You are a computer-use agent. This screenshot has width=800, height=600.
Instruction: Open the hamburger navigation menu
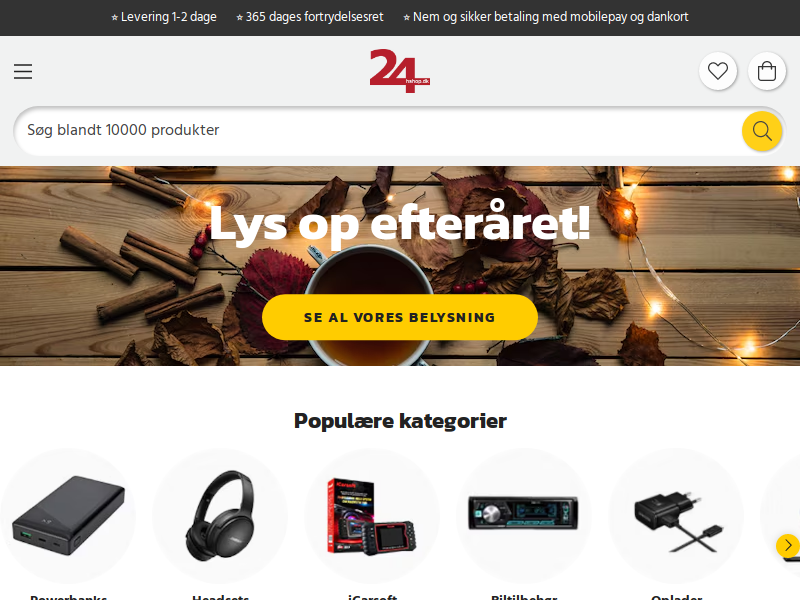[23, 71]
